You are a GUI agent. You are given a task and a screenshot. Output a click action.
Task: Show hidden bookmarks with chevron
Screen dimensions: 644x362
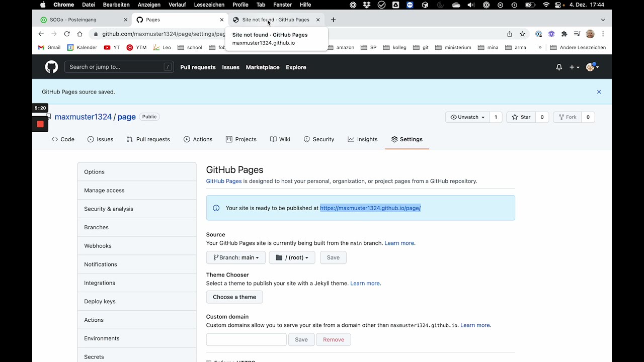tap(540, 47)
